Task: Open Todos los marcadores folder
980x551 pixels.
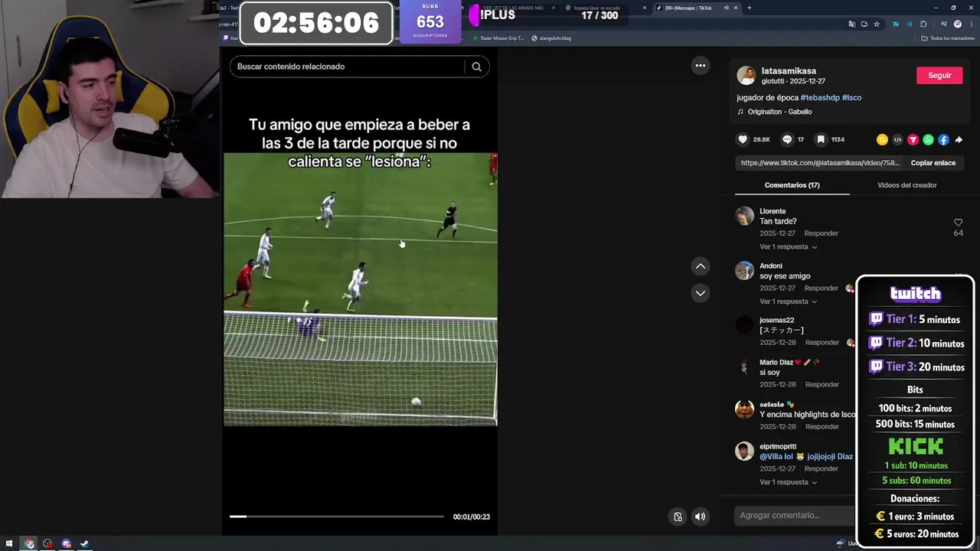Action: coord(948,38)
